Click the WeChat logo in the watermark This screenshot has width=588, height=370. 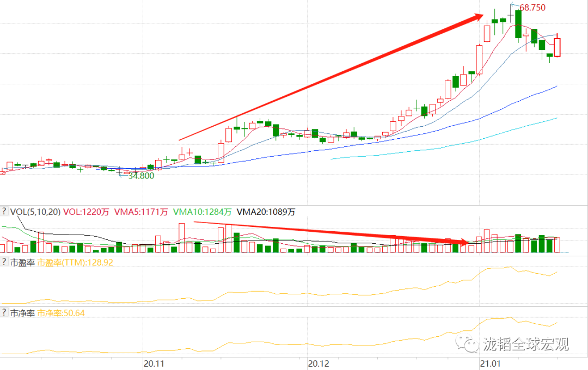tap(467, 344)
